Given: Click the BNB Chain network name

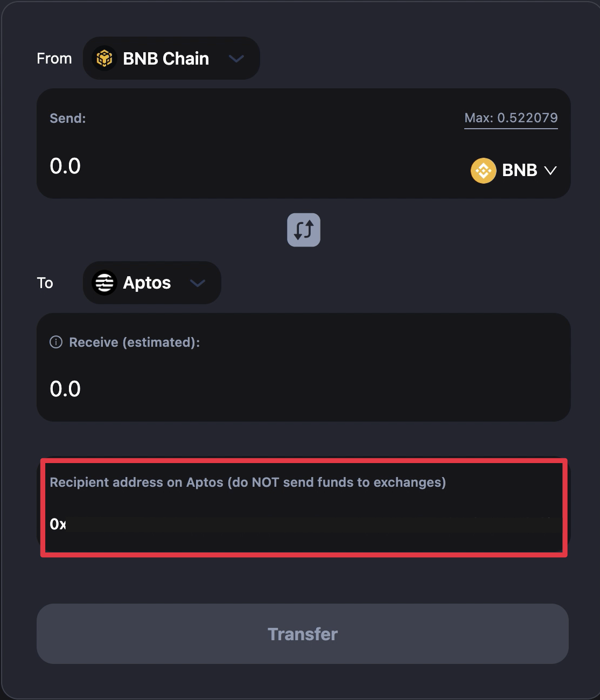Looking at the screenshot, I should [x=166, y=59].
